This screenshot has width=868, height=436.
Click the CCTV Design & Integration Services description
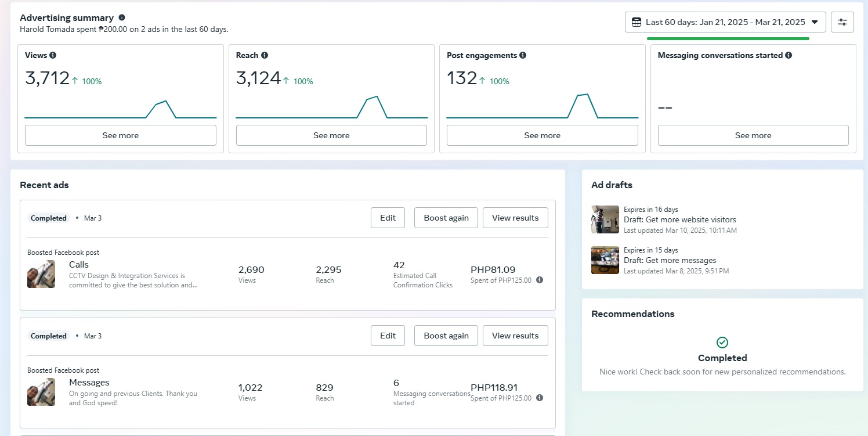(x=133, y=280)
